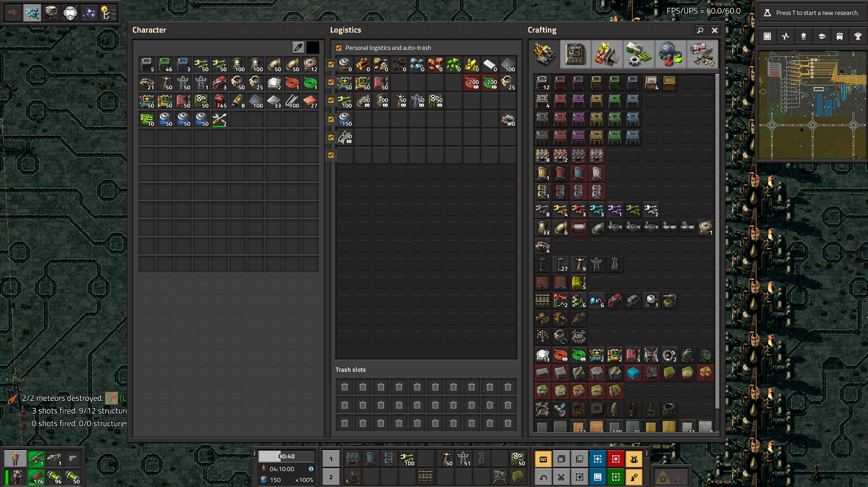Image resolution: width=868 pixels, height=487 pixels.
Task: Click the '2/2 meteors destroyed.' message
Action: pos(62,398)
